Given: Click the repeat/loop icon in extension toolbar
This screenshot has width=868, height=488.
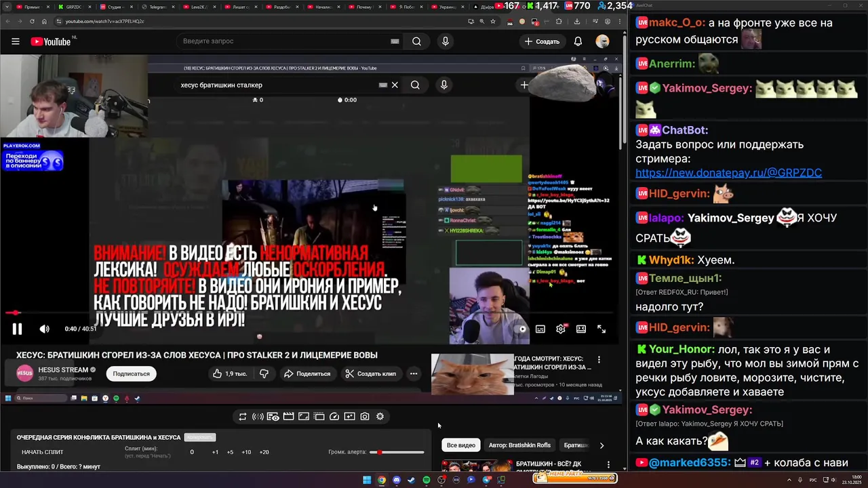Looking at the screenshot, I should pos(243,417).
